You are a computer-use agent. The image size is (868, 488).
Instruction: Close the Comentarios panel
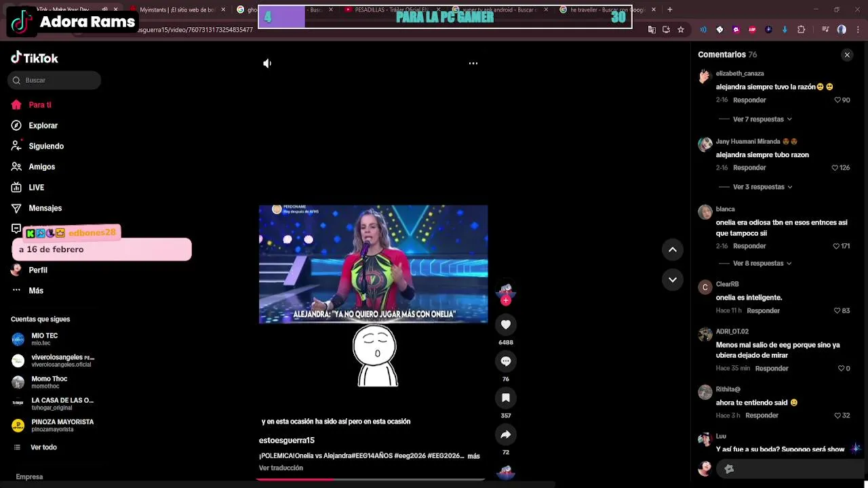tap(847, 55)
